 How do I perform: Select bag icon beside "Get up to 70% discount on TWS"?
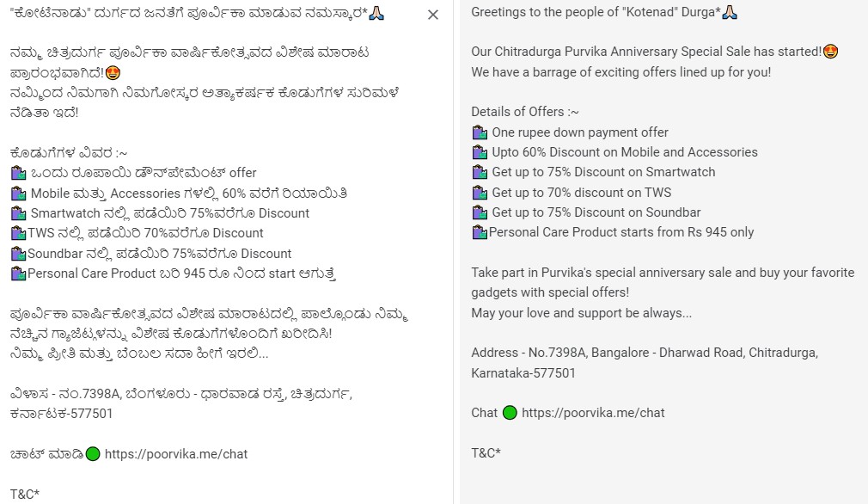pos(480,193)
